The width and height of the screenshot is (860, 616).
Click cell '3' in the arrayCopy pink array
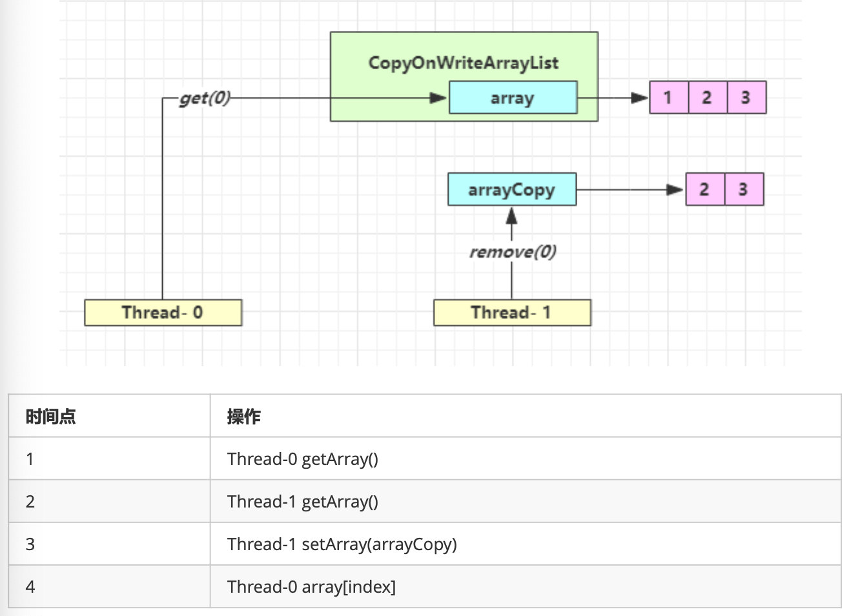coord(744,189)
